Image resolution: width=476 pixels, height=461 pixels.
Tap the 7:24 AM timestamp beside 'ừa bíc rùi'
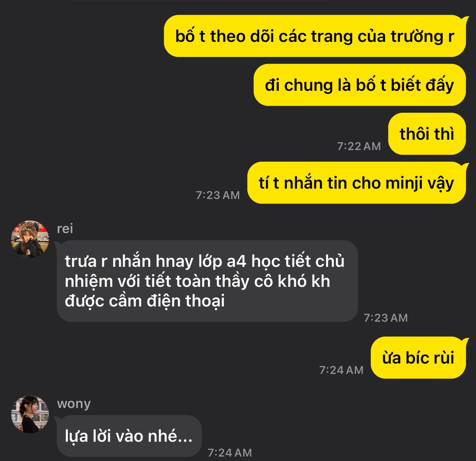tap(341, 370)
